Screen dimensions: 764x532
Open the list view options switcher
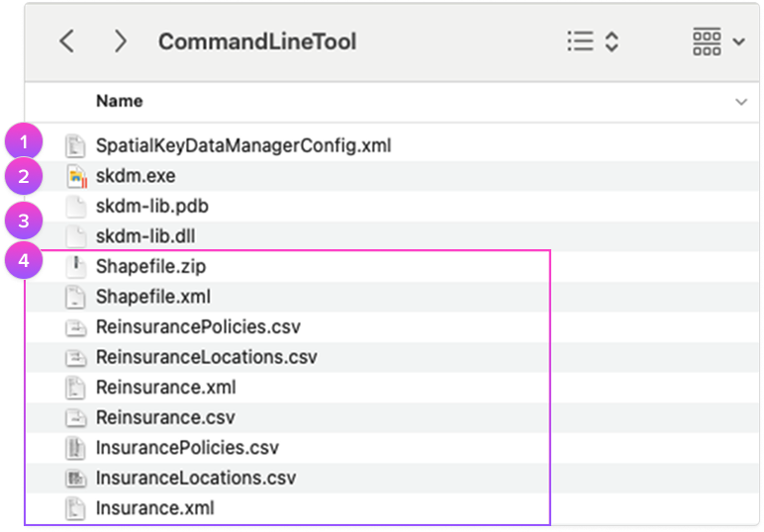593,42
